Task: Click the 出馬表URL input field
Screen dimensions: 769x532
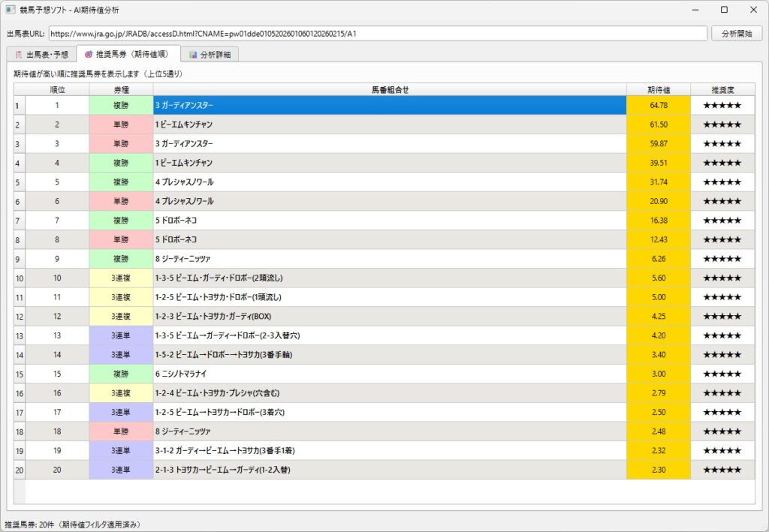Action: point(377,34)
